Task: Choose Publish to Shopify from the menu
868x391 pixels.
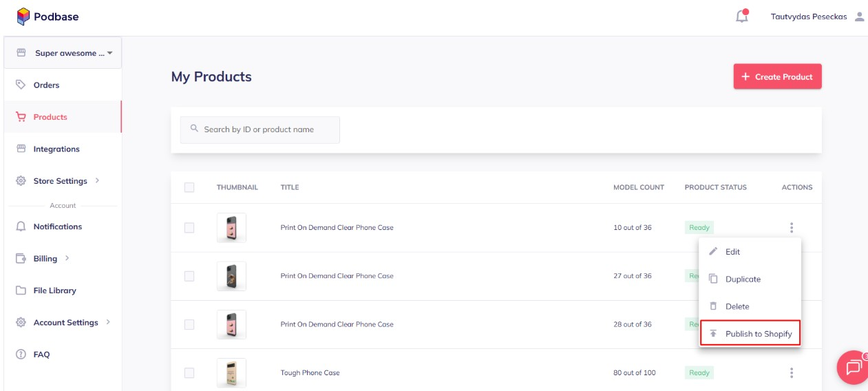Action: (750, 334)
